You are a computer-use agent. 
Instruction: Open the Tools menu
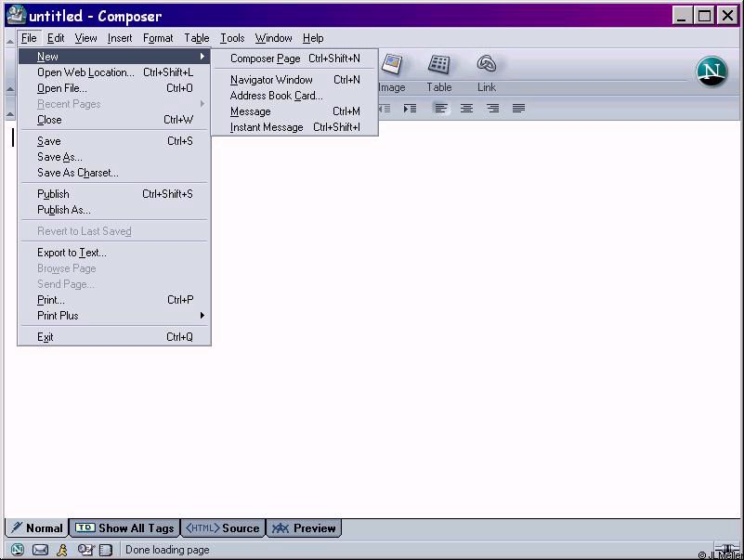[x=232, y=38]
